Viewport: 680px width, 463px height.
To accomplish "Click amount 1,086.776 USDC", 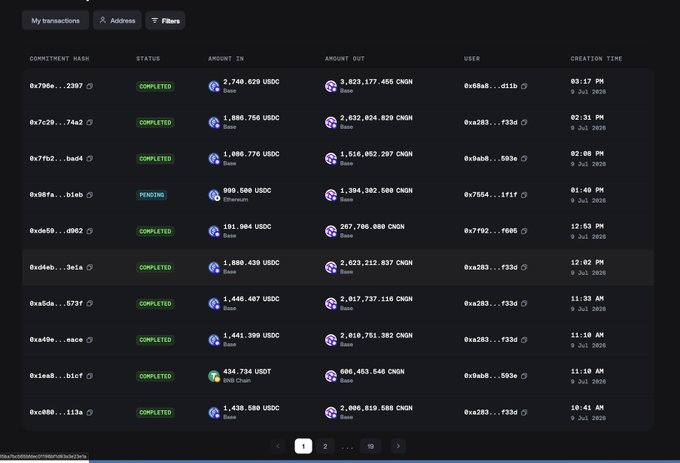I will pos(251,154).
